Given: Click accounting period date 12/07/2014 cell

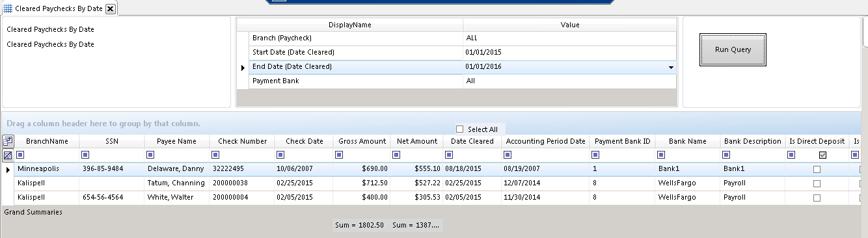Looking at the screenshot, I should (545, 183).
